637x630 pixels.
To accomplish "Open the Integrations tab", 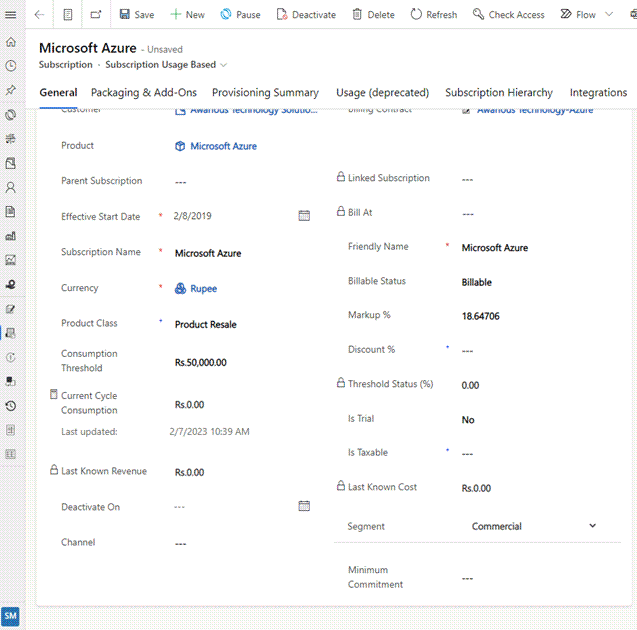I will coord(598,93).
